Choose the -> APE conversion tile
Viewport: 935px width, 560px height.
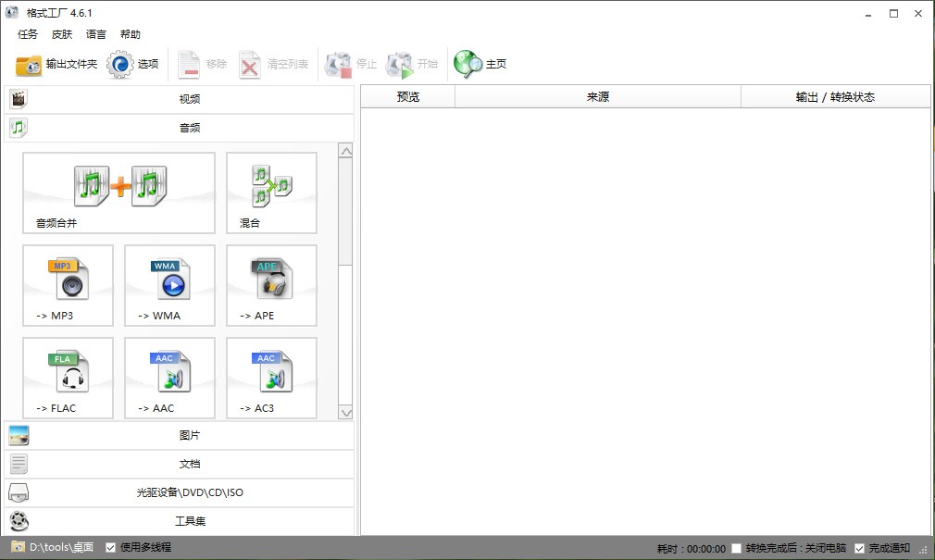(x=271, y=285)
